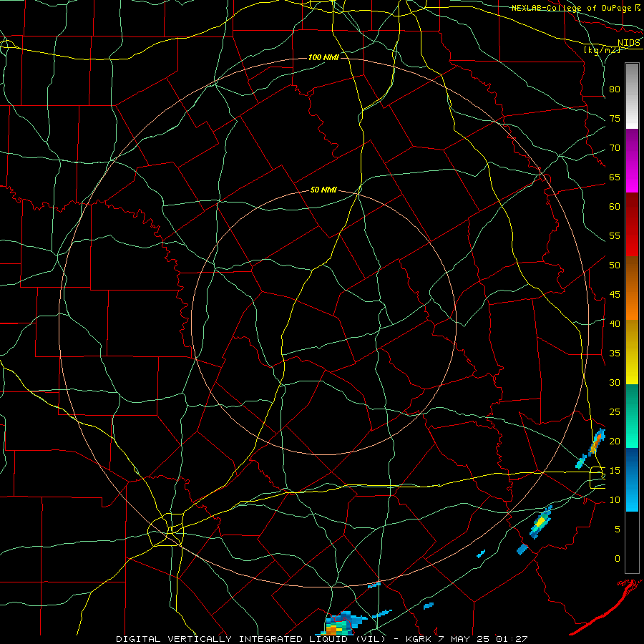Viewport: 644px width, 644px height.
Task: Click the scale value "30"
Action: point(615,383)
